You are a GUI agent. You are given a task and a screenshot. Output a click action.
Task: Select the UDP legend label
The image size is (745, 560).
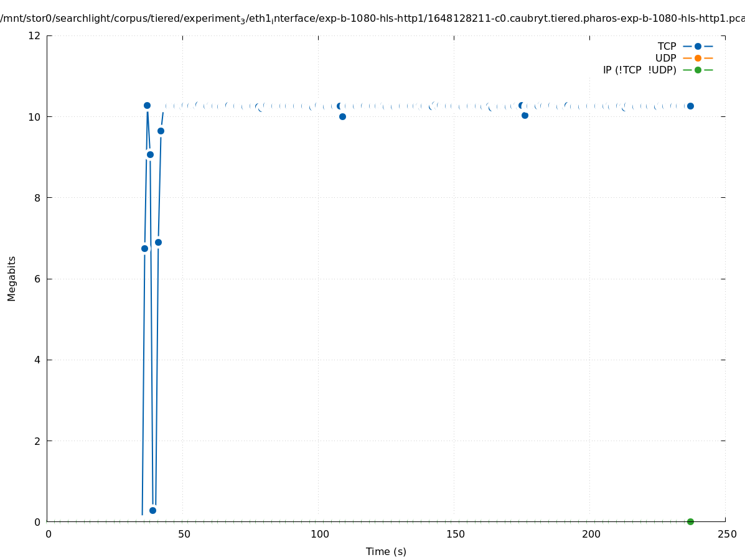click(665, 58)
